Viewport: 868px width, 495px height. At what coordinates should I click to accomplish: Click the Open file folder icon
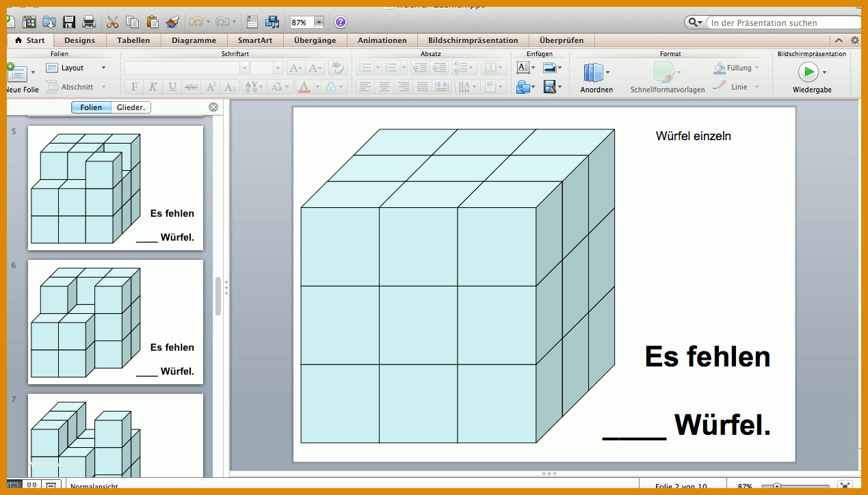point(49,22)
